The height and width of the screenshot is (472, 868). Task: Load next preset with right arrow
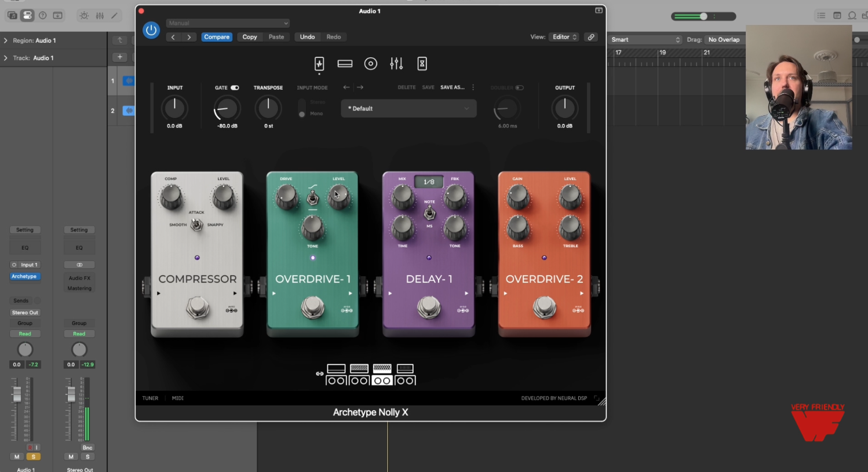click(x=360, y=87)
